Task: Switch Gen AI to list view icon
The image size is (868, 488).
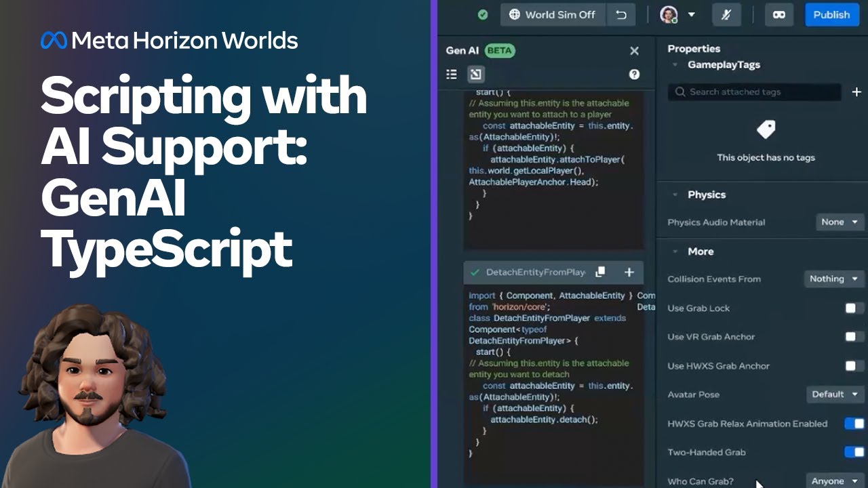Action: point(452,74)
